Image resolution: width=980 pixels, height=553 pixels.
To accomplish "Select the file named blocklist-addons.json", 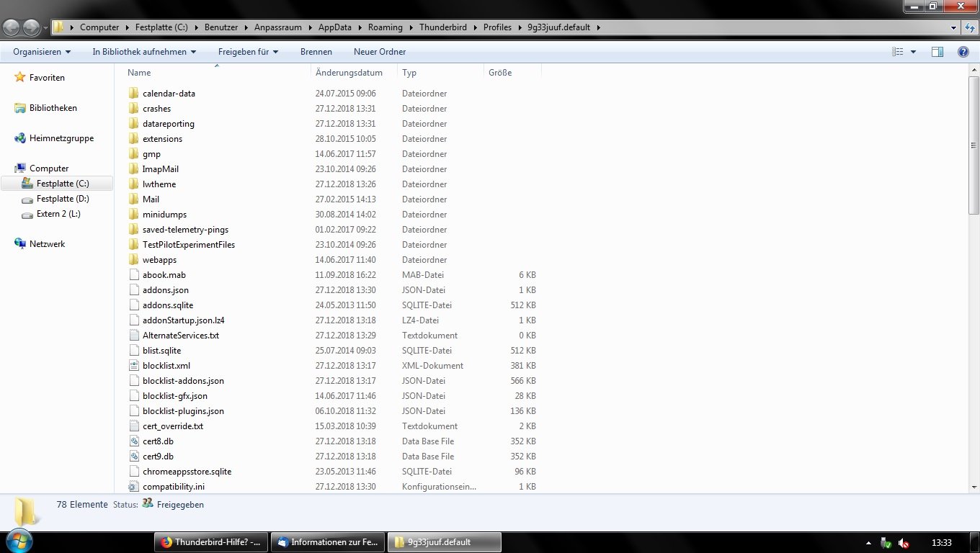I will point(183,381).
